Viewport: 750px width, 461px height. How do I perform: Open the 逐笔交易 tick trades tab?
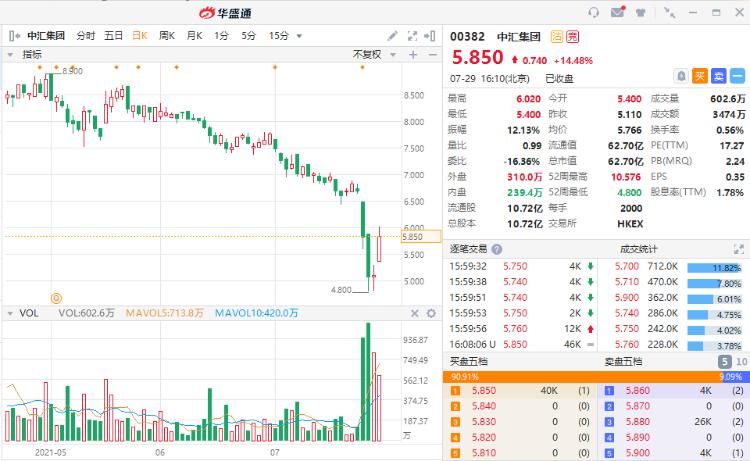coord(468,249)
